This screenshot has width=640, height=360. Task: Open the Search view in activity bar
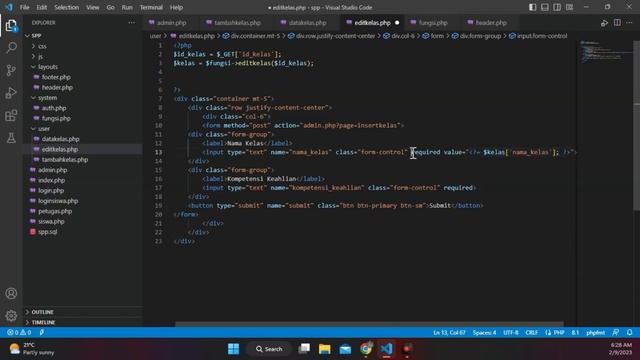pyautogui.click(x=11, y=48)
